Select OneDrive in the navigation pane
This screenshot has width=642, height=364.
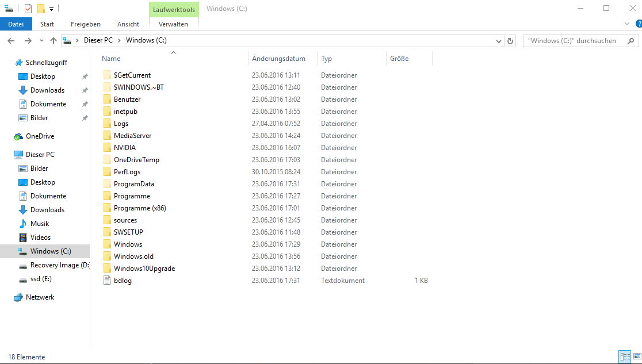(x=40, y=136)
